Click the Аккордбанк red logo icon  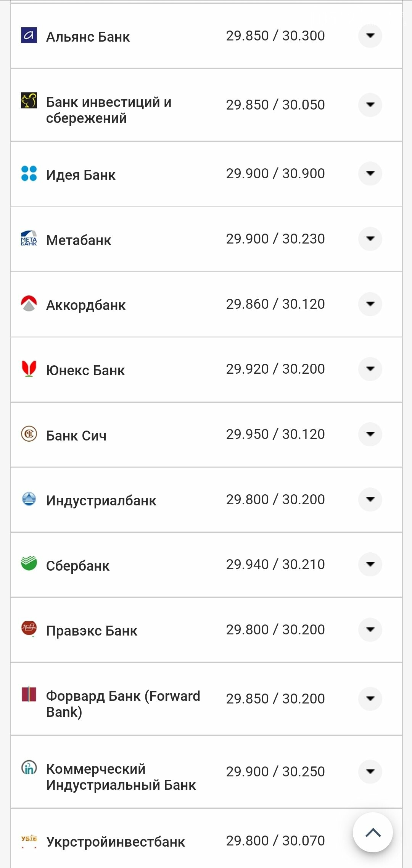point(29,303)
